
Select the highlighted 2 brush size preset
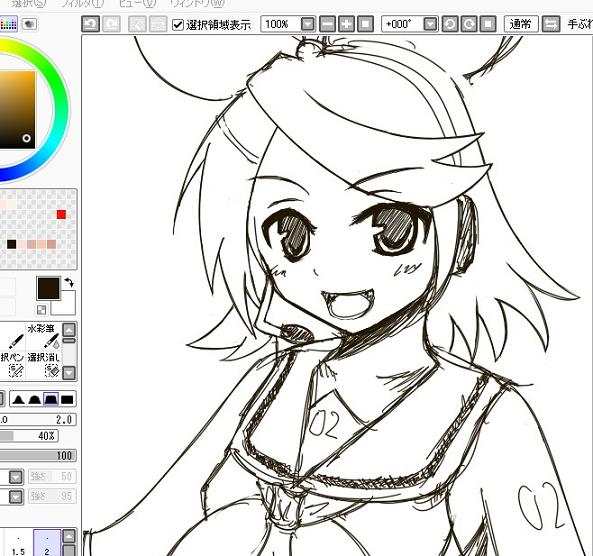point(47,544)
